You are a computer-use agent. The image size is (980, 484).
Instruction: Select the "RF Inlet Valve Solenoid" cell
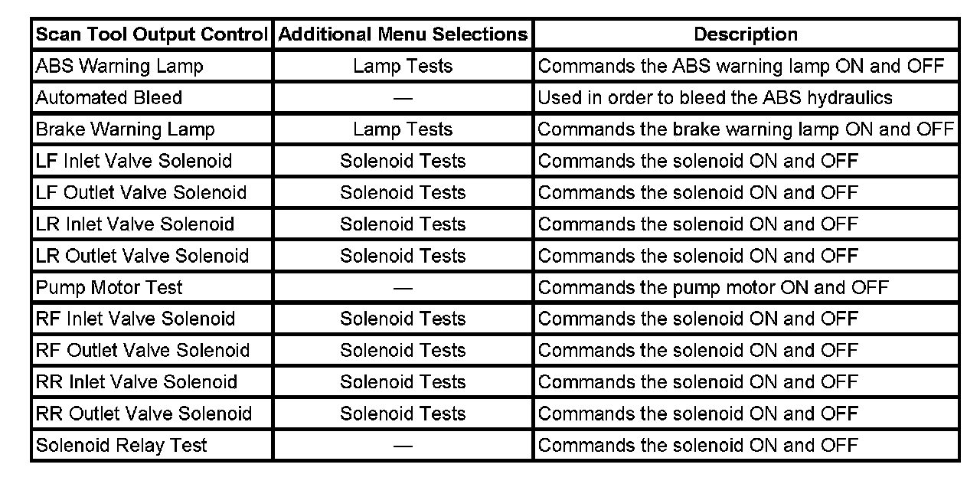[136, 319]
